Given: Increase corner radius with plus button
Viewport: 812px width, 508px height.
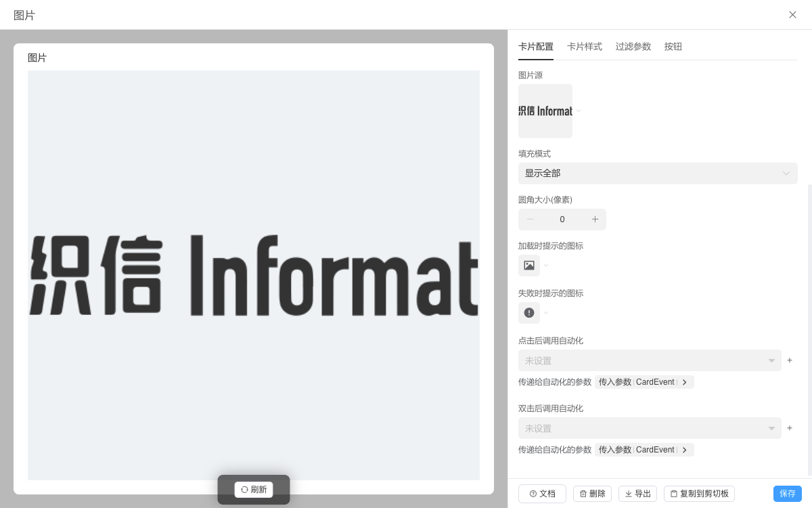Looking at the screenshot, I should click(x=595, y=219).
